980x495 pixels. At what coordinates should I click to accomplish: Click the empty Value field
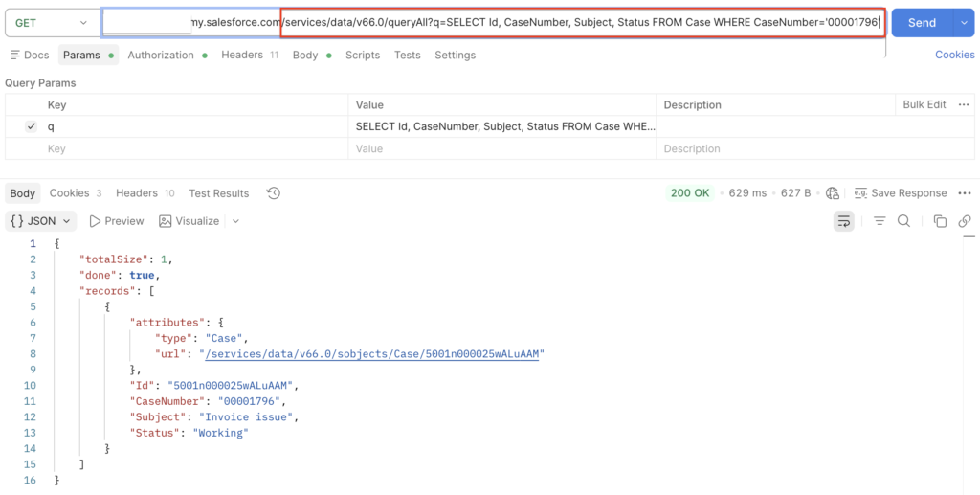click(x=501, y=148)
